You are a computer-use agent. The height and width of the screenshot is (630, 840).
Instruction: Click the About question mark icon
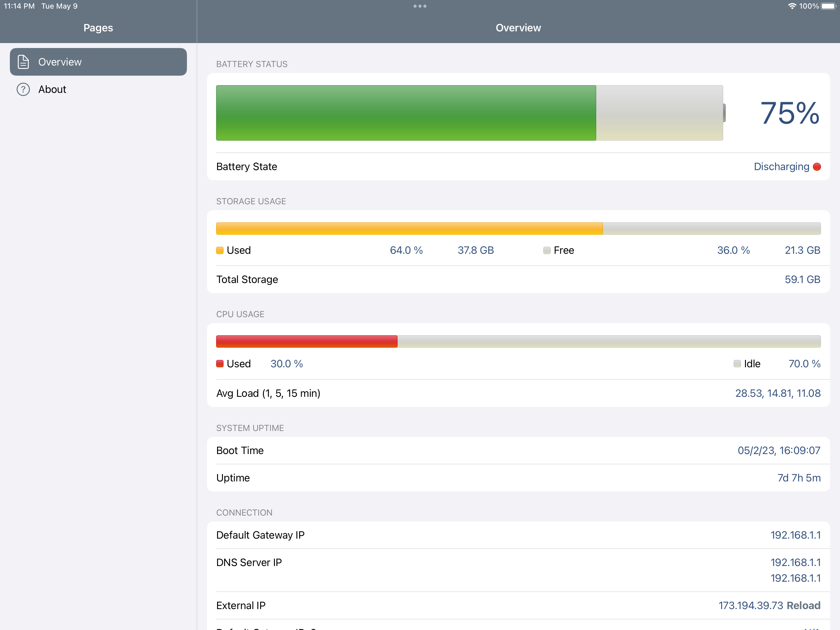[23, 89]
